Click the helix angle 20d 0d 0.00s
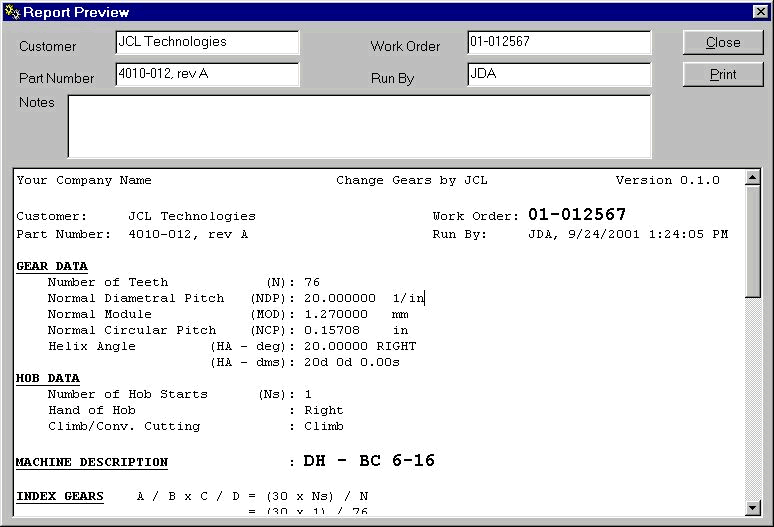This screenshot has width=774, height=527. 351,362
